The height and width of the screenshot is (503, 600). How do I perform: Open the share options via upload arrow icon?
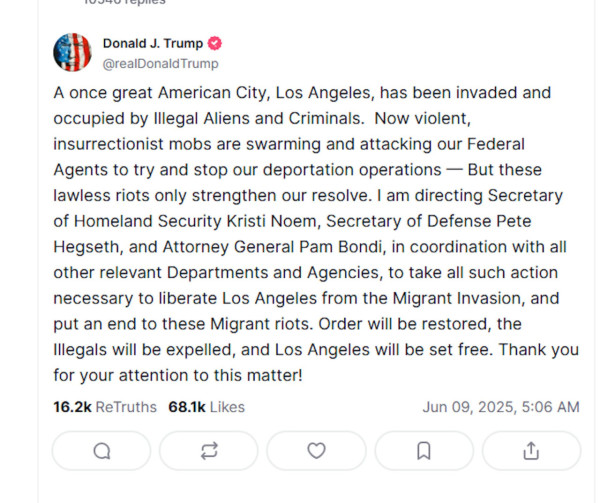coord(531,451)
